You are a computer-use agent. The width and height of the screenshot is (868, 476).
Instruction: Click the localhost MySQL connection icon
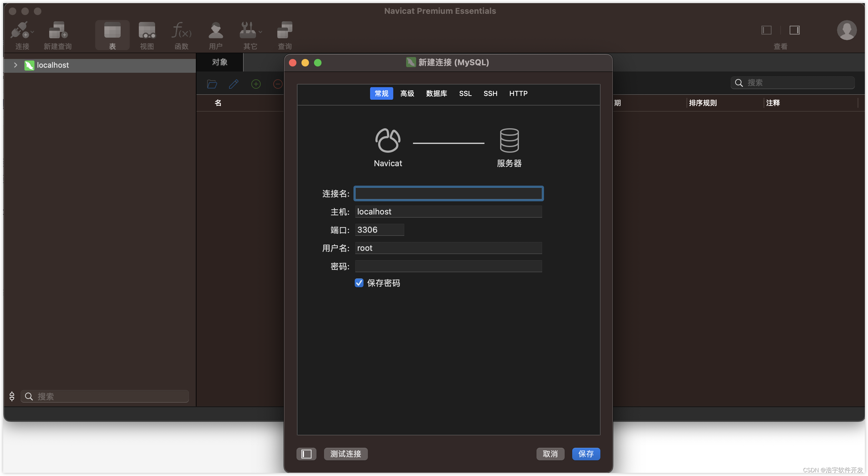point(29,65)
